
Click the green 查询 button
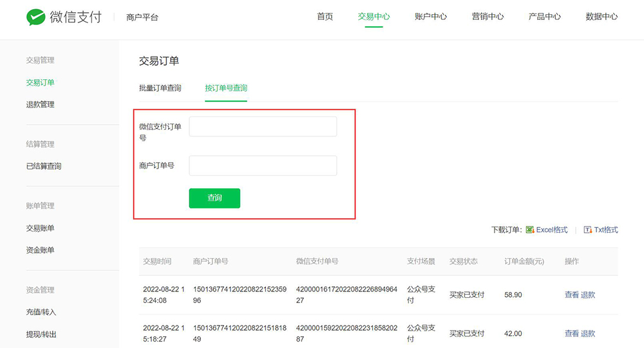(214, 198)
